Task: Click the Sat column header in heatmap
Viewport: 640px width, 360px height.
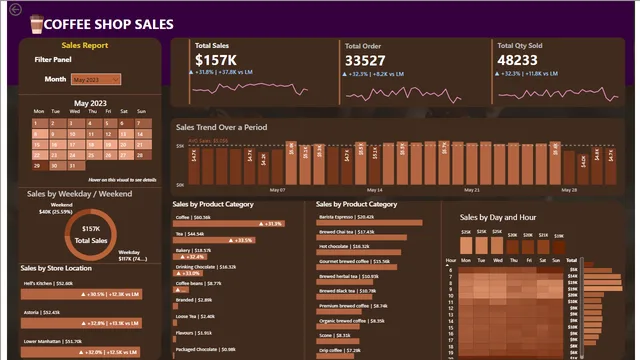Action: [x=543, y=260]
